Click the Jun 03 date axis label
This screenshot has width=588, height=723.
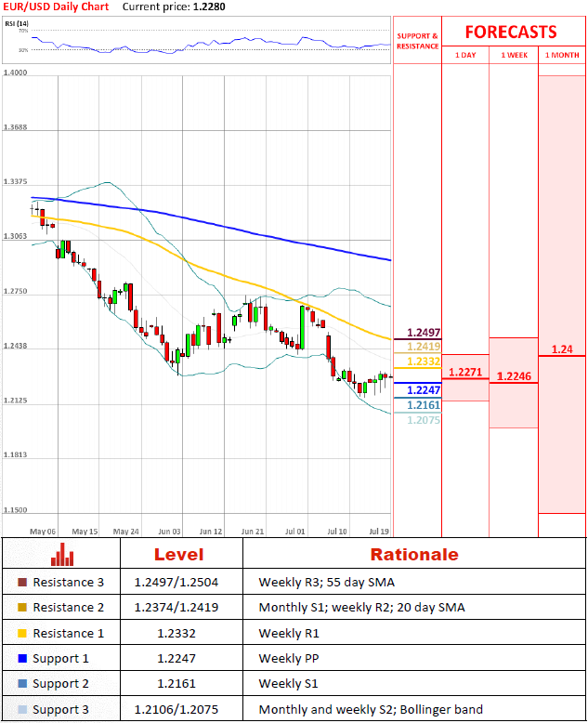pyautogui.click(x=169, y=532)
